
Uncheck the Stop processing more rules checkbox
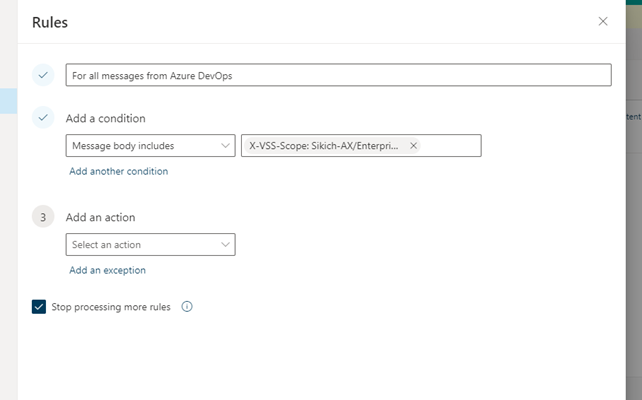pyautogui.click(x=39, y=307)
